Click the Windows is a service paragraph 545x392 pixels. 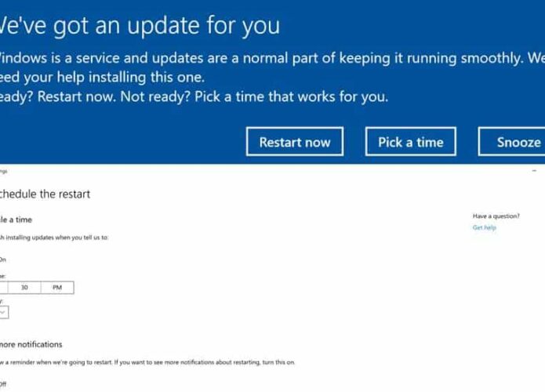[x=273, y=67]
